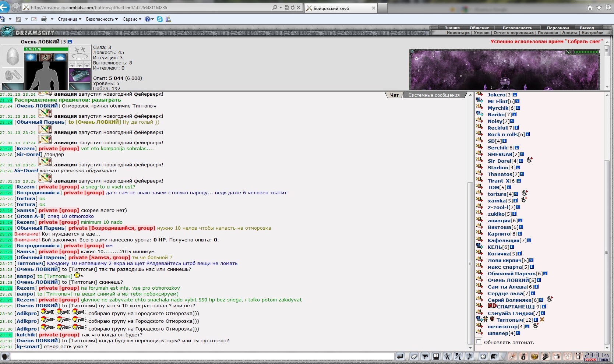
Task: Expand the Безопасность dropdown menu
Action: pyautogui.click(x=102, y=19)
